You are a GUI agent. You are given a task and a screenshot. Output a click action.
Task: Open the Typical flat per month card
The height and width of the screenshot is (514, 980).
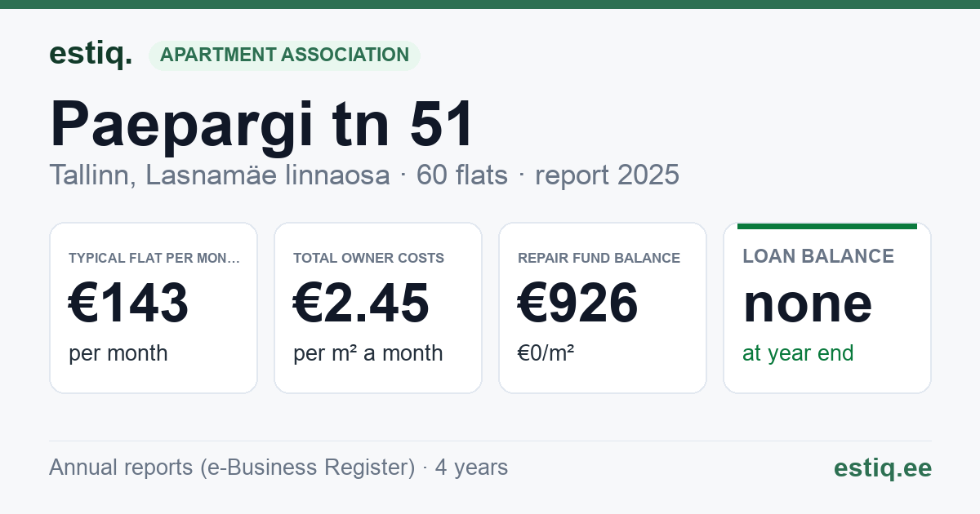coord(154,308)
